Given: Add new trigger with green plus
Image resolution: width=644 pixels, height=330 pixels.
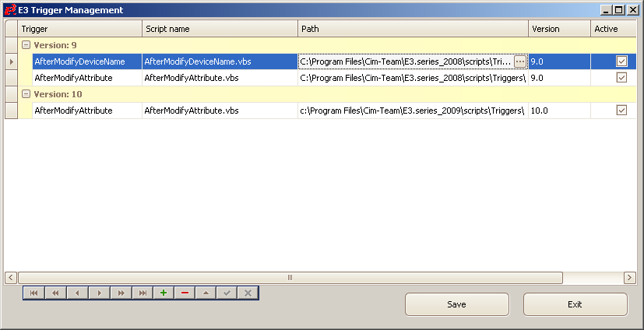Looking at the screenshot, I should tap(164, 293).
